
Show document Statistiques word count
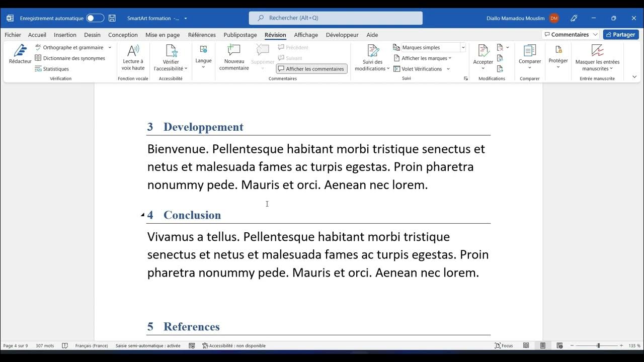click(x=52, y=69)
